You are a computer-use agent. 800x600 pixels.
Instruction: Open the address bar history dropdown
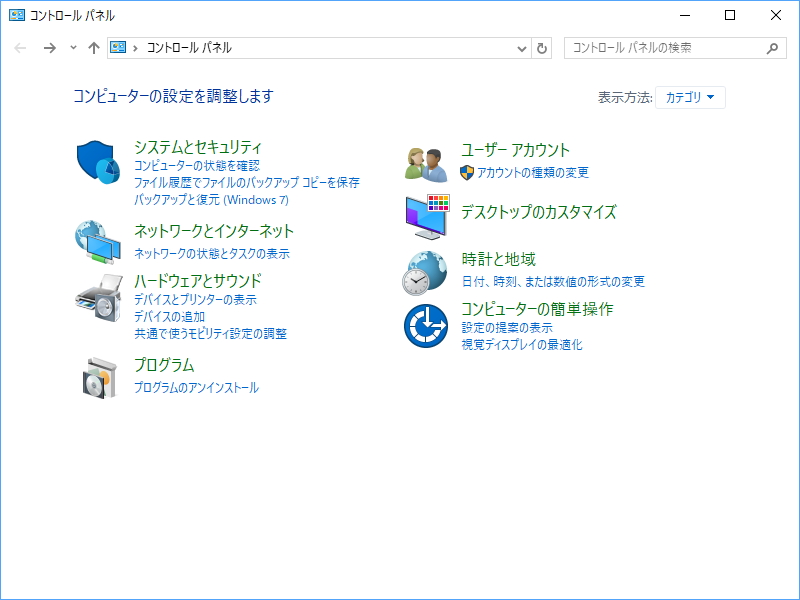coord(522,47)
